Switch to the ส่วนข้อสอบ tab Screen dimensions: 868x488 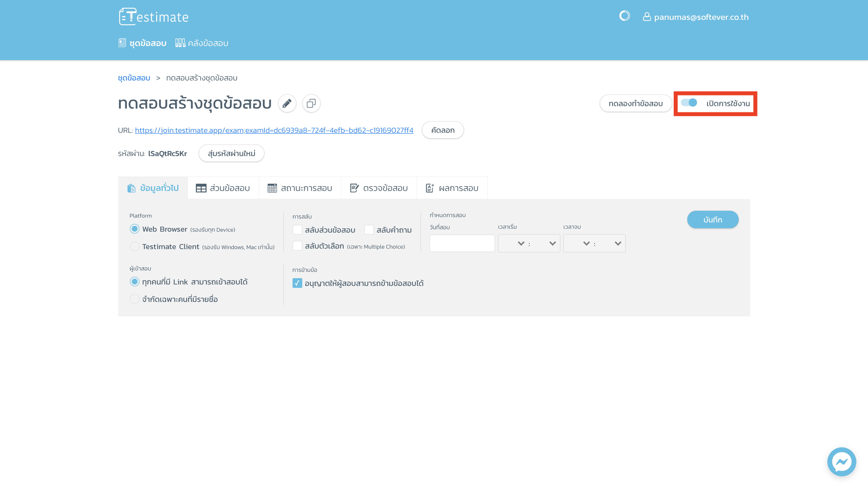pos(223,188)
